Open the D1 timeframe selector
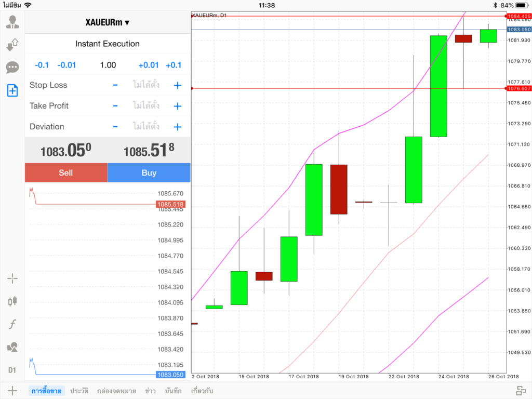This screenshot has width=532, height=399. point(12,370)
